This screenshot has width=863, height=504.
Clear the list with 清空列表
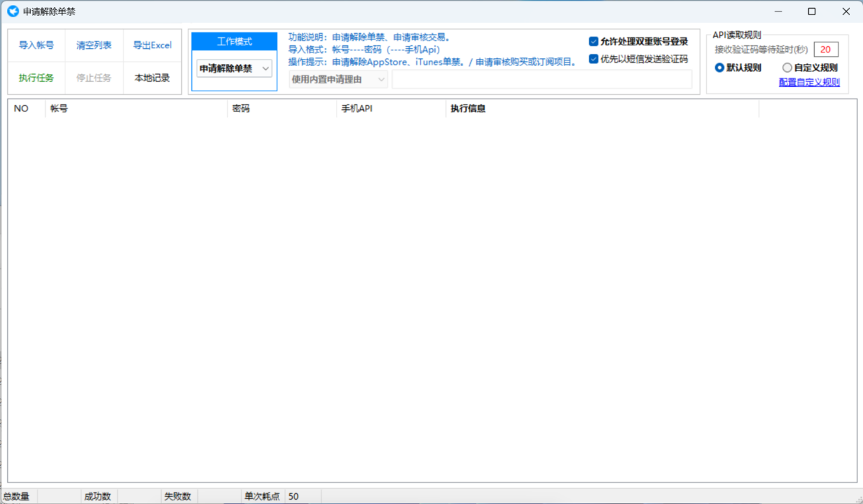coord(94,45)
